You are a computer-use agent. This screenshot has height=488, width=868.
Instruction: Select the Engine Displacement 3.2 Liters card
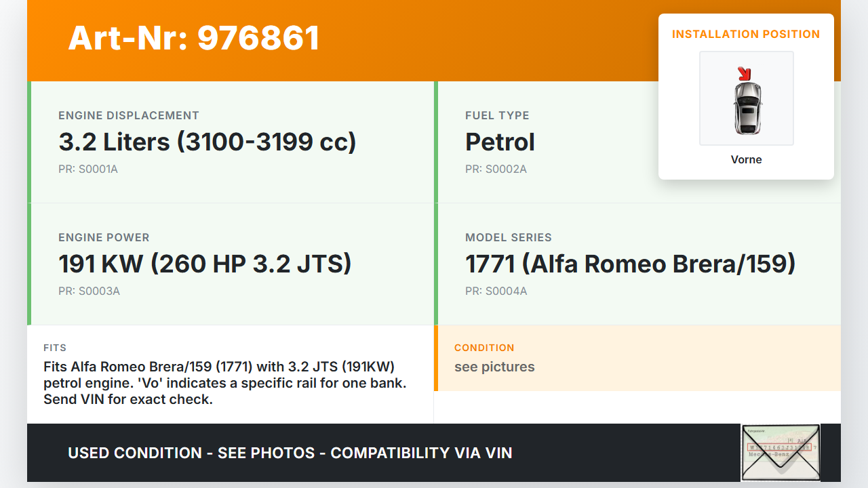point(231,142)
